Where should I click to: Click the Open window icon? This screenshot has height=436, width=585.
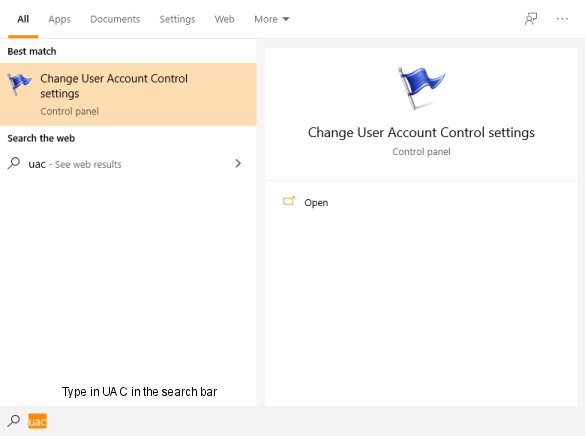tap(289, 201)
